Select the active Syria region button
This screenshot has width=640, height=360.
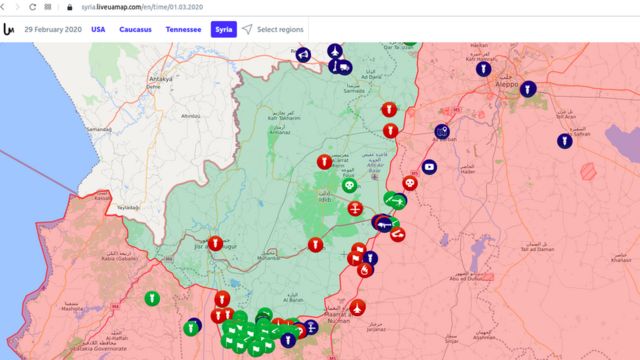point(224,29)
